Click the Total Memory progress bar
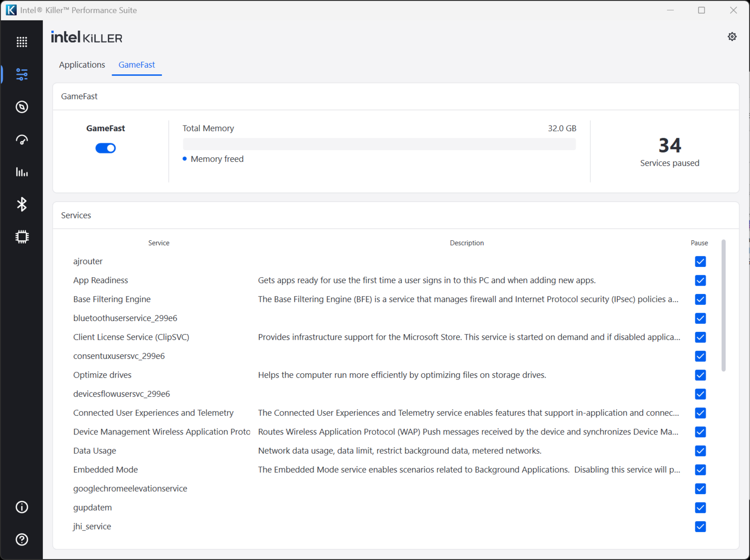Image resolution: width=750 pixels, height=560 pixels. [379, 144]
